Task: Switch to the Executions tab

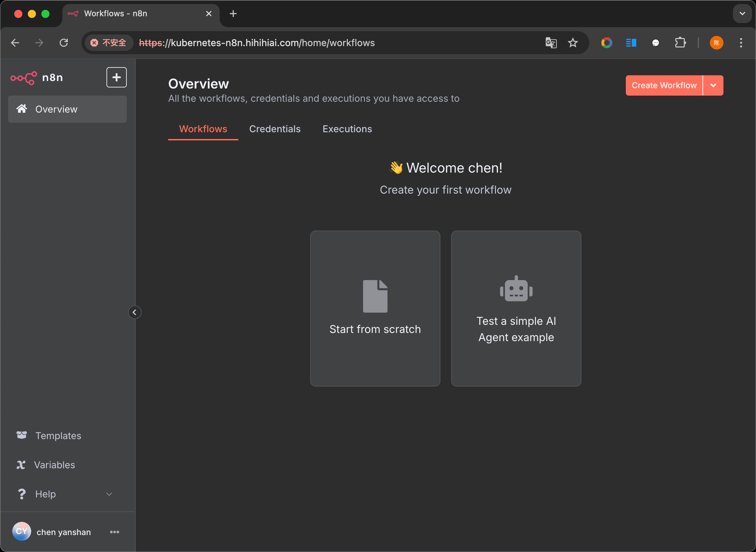Action: click(x=347, y=129)
